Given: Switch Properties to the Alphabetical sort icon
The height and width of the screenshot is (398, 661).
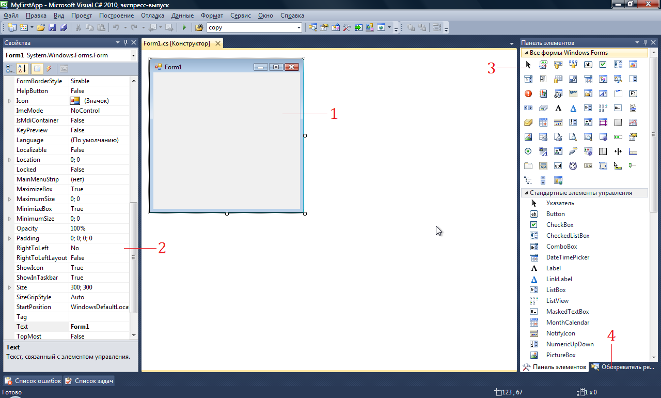Looking at the screenshot, I should tap(22, 69).
